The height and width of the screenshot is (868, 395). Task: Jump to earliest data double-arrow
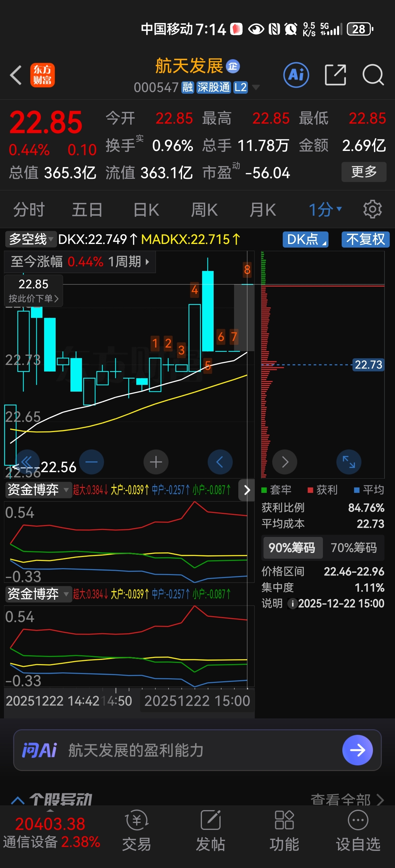[27, 462]
